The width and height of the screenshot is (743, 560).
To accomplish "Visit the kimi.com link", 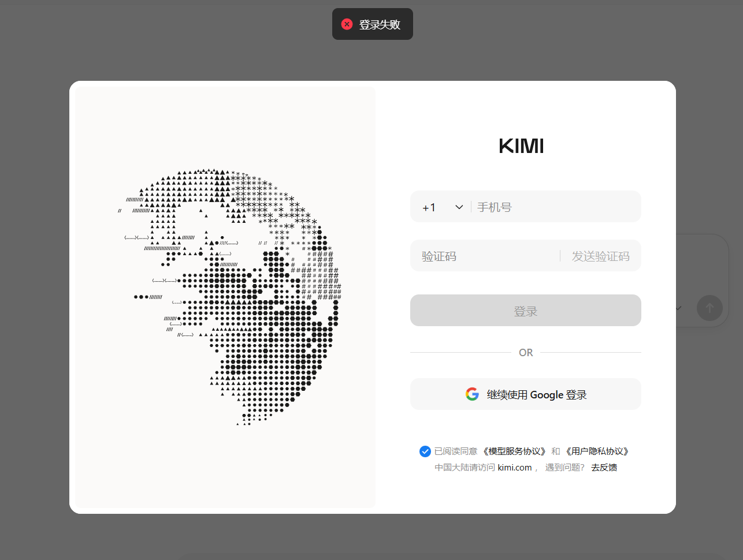I will pyautogui.click(x=515, y=468).
